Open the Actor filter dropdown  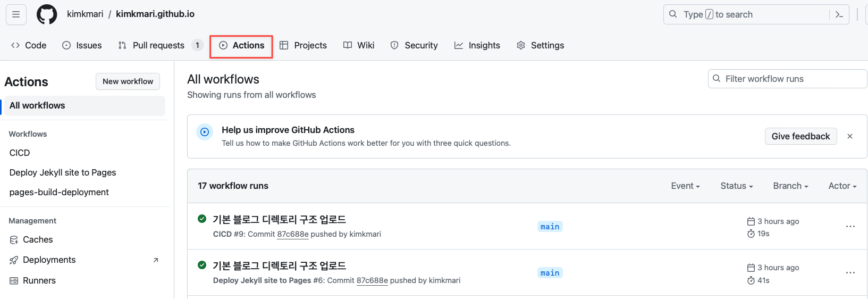click(842, 186)
